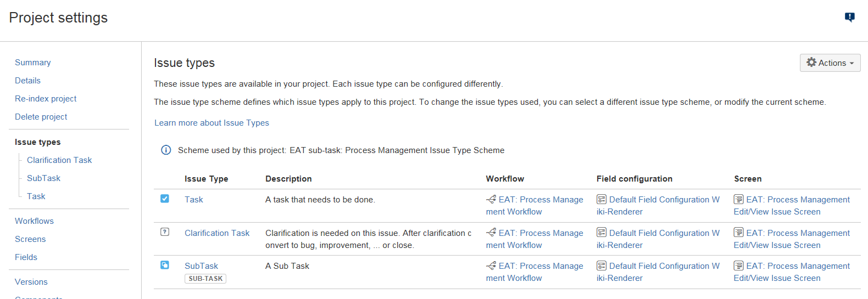Image resolution: width=868 pixels, height=299 pixels.
Task: Open Fields in the sidebar
Action: click(x=26, y=257)
